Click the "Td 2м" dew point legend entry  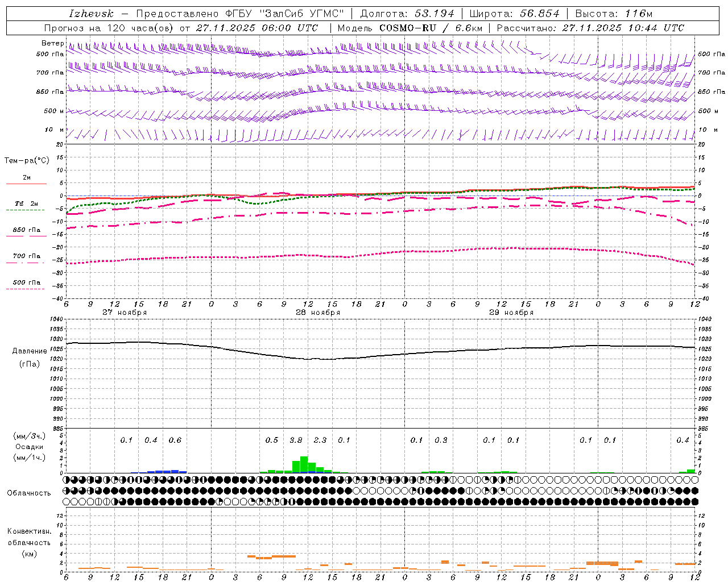click(26, 203)
